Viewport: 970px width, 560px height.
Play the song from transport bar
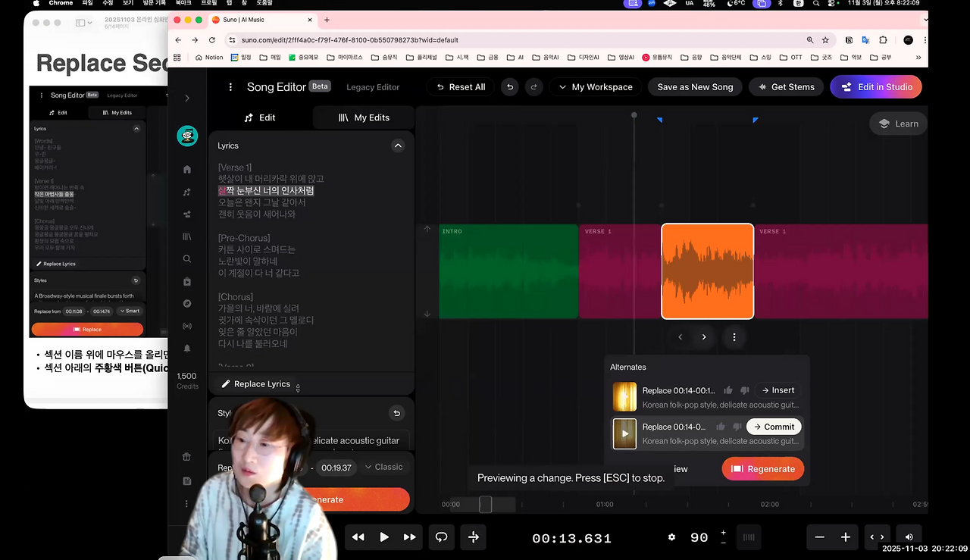coord(384,537)
